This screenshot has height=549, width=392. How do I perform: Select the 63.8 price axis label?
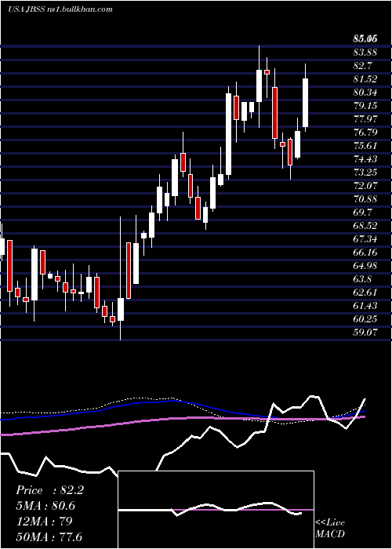[362, 278]
